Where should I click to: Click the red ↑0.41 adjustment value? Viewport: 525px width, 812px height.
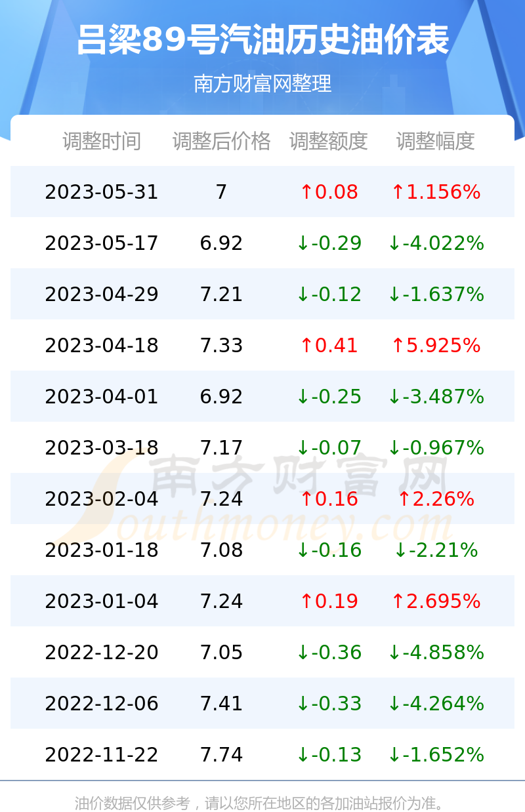pyautogui.click(x=329, y=346)
